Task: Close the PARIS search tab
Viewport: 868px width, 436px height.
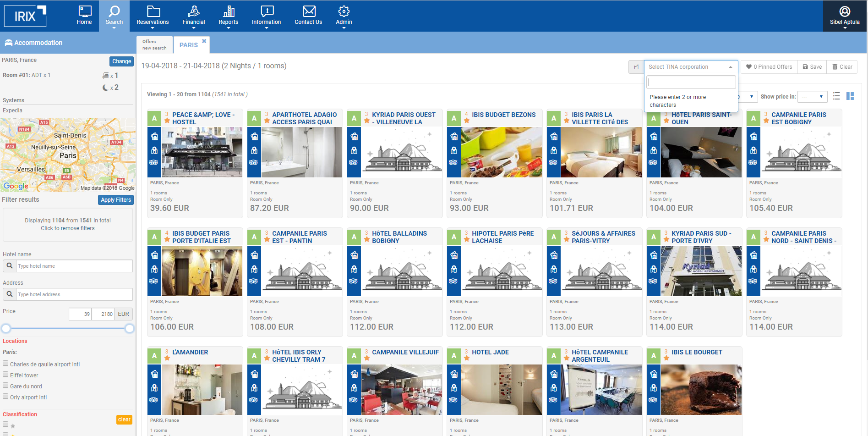Action: click(x=204, y=41)
